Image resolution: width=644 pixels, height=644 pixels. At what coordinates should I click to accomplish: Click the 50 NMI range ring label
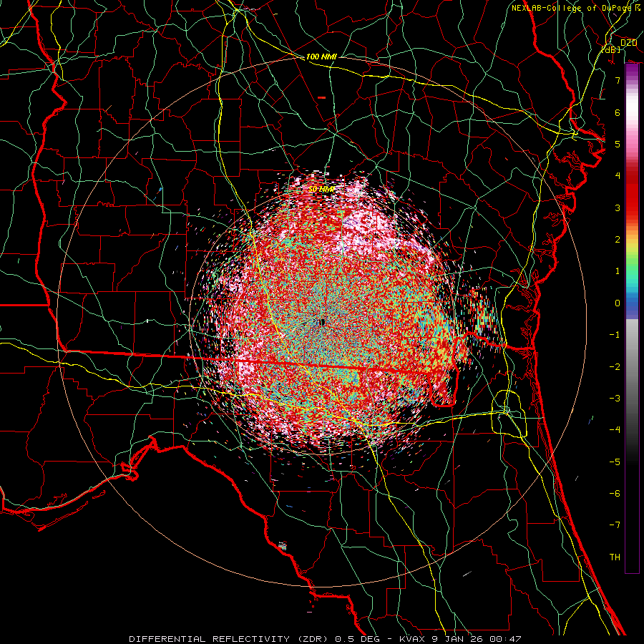point(321,190)
